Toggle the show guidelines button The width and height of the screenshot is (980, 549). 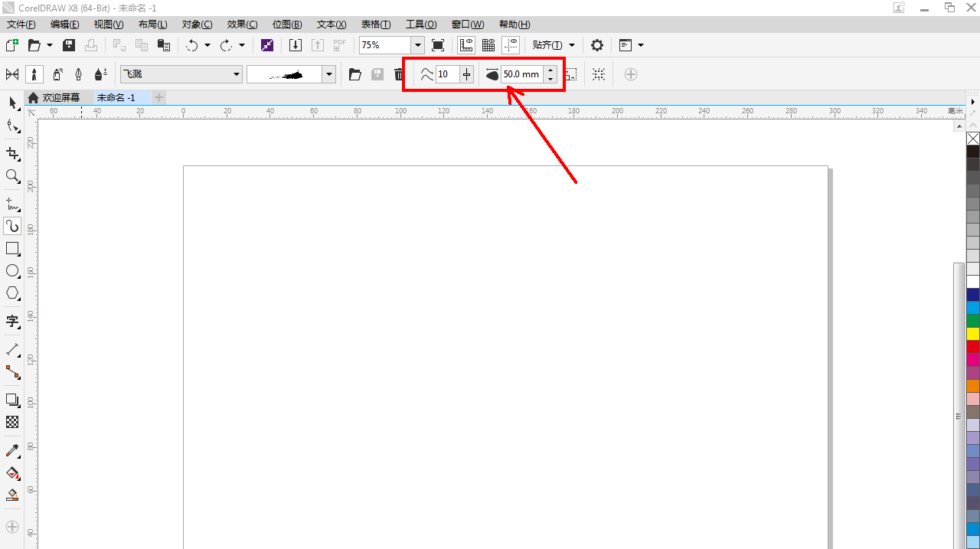coord(511,45)
